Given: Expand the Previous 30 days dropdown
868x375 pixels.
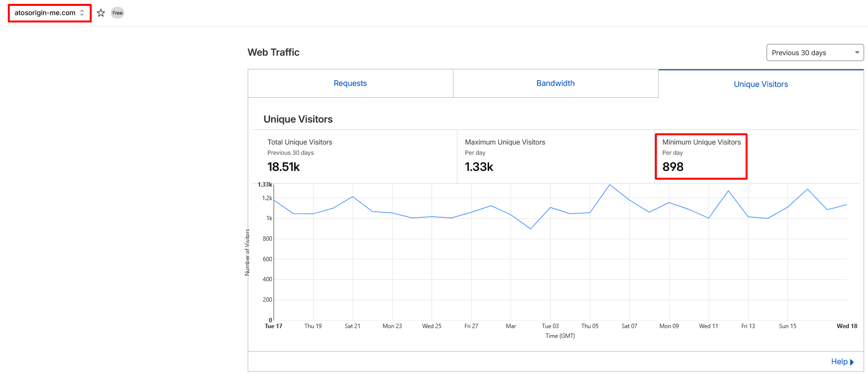Looking at the screenshot, I should (814, 53).
